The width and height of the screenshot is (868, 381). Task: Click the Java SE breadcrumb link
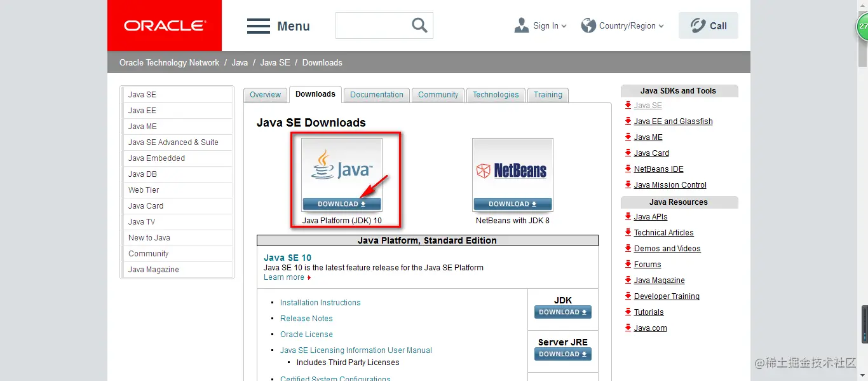[x=275, y=62]
